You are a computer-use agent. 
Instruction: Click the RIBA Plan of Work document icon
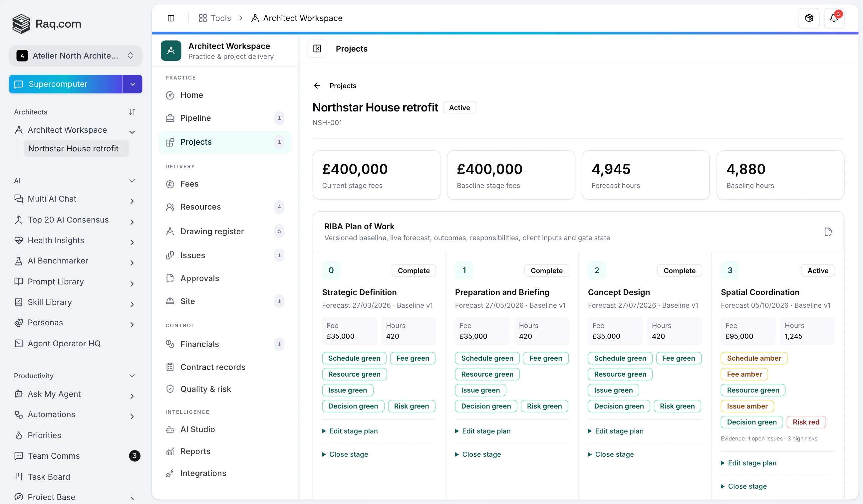[828, 232]
